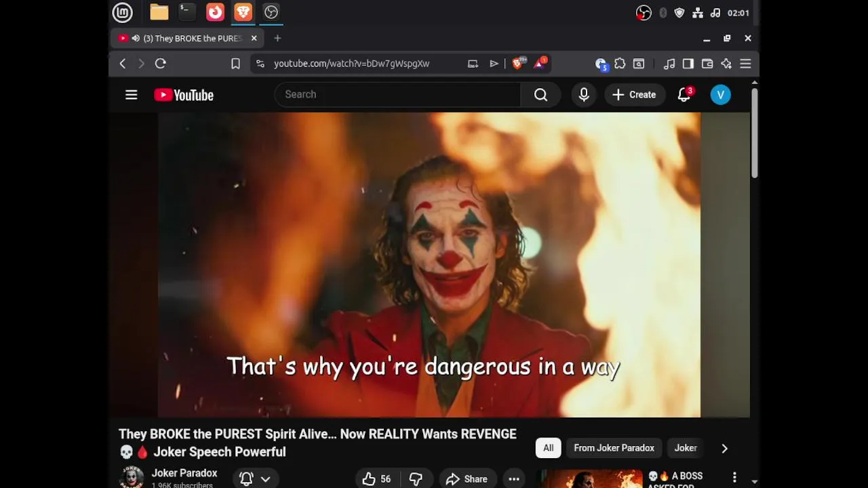Screen dimensions: 868x488
Task: Open the shield security tray icon
Action: pyautogui.click(x=679, y=13)
